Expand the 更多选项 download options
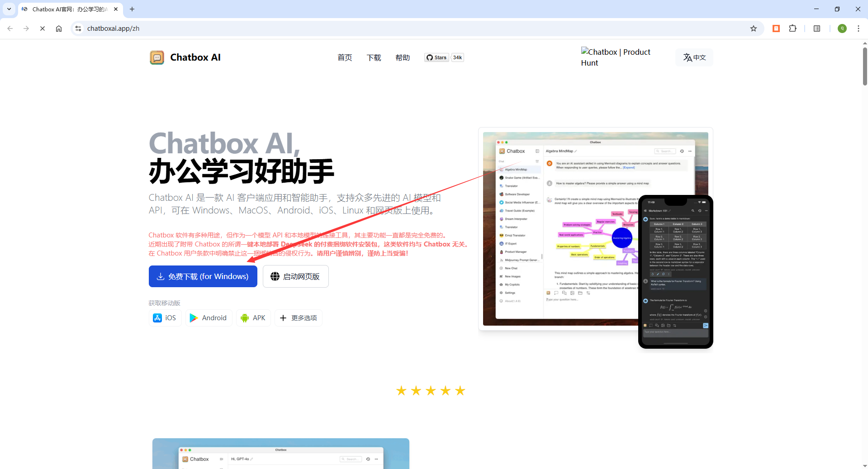This screenshot has height=469, width=868. (x=299, y=318)
